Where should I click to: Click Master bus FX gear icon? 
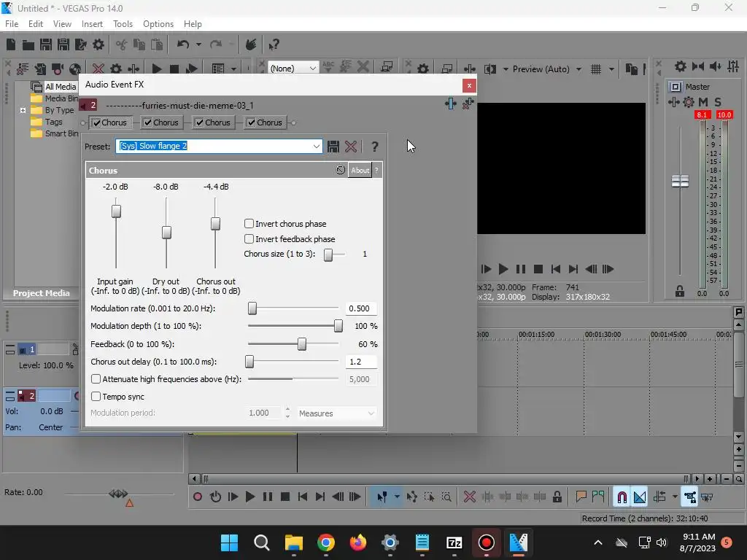pos(689,102)
